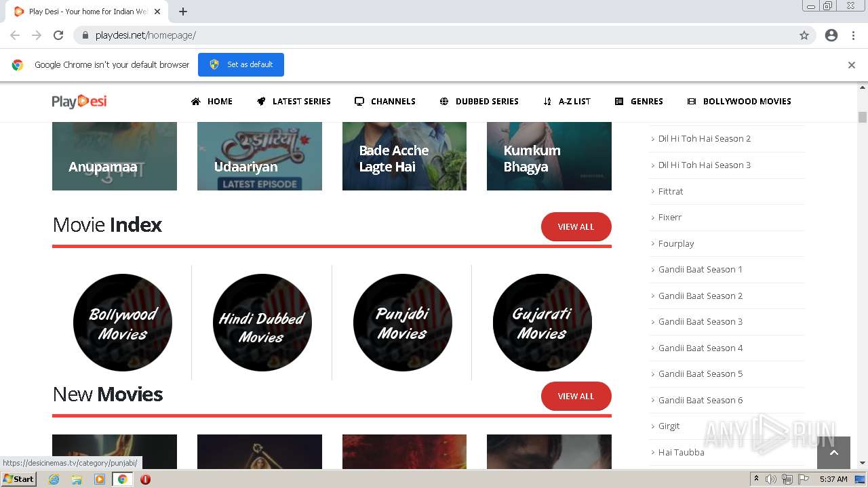
Task: Open the A-Z LIST menu
Action: pos(567,102)
